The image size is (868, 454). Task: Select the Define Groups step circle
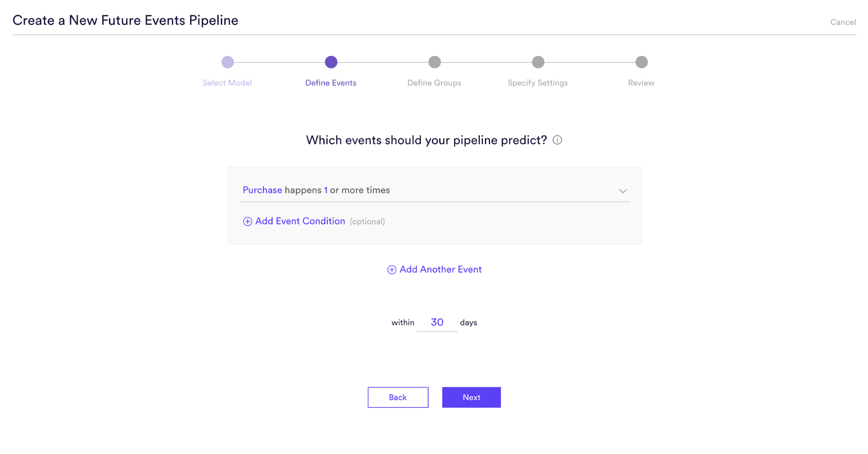tap(434, 62)
